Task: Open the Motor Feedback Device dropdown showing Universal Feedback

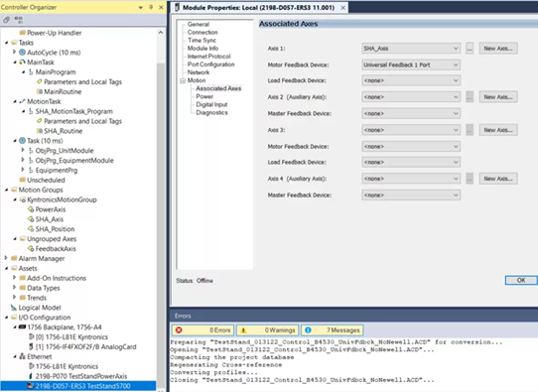Action: point(411,65)
